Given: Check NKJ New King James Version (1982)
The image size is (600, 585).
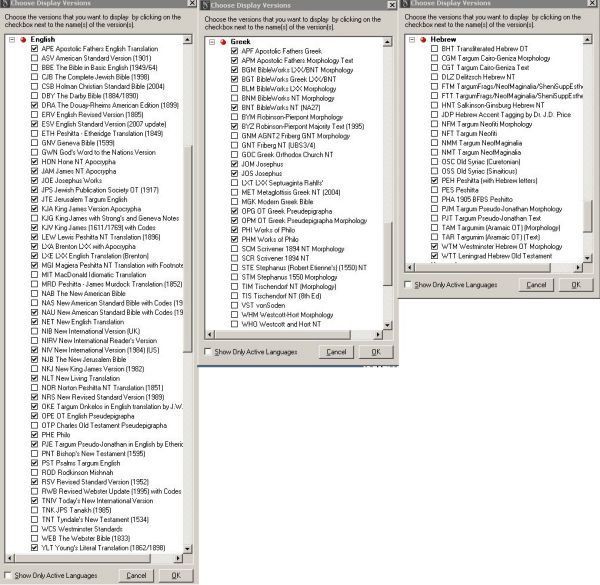Looking at the screenshot, I should click(x=34, y=369).
